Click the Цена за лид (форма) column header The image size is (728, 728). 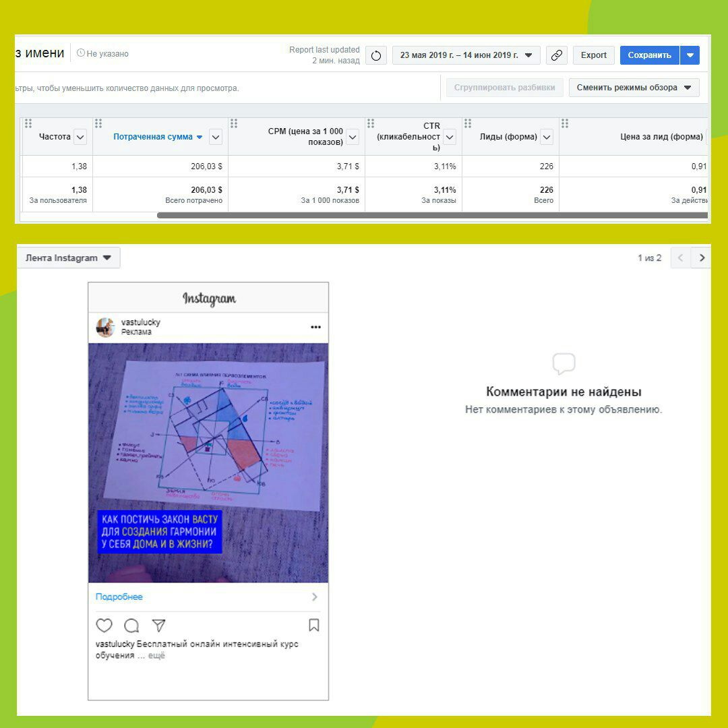[x=661, y=137]
